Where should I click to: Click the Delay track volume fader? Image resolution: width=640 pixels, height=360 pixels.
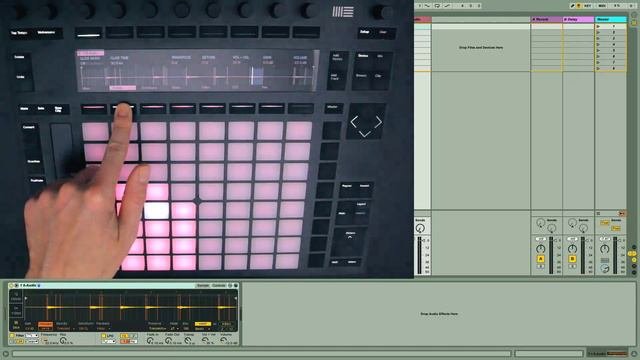click(x=587, y=240)
